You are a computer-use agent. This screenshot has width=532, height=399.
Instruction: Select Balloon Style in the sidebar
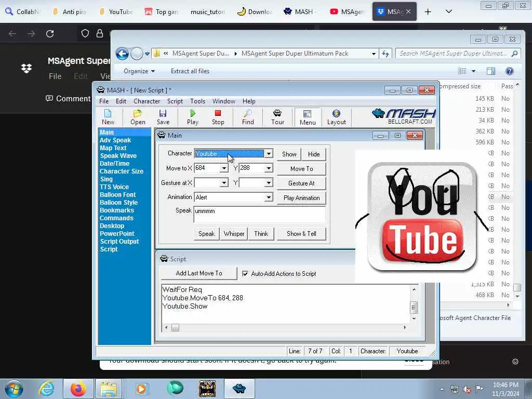(119, 202)
